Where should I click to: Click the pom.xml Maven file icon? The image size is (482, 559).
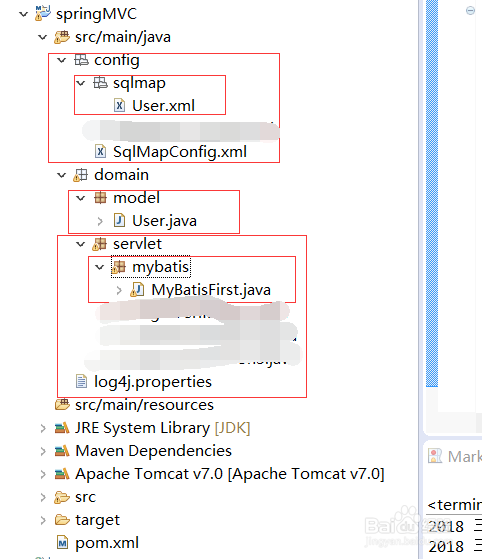(62, 543)
